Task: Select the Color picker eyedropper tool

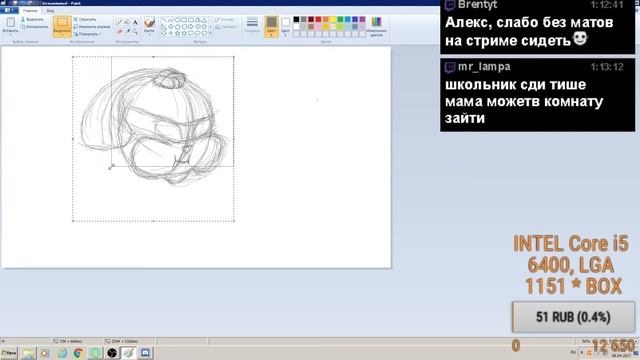Action: [x=128, y=31]
